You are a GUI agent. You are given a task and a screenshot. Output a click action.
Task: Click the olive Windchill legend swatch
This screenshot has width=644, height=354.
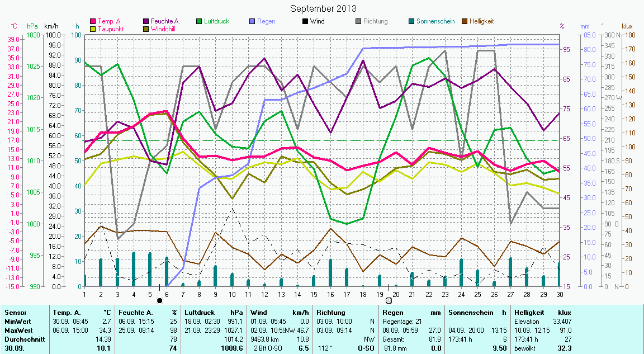point(146,29)
